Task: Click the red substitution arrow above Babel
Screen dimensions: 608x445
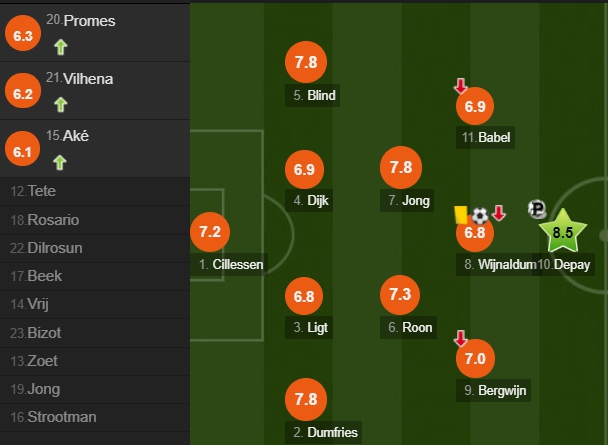Action: coord(460,86)
